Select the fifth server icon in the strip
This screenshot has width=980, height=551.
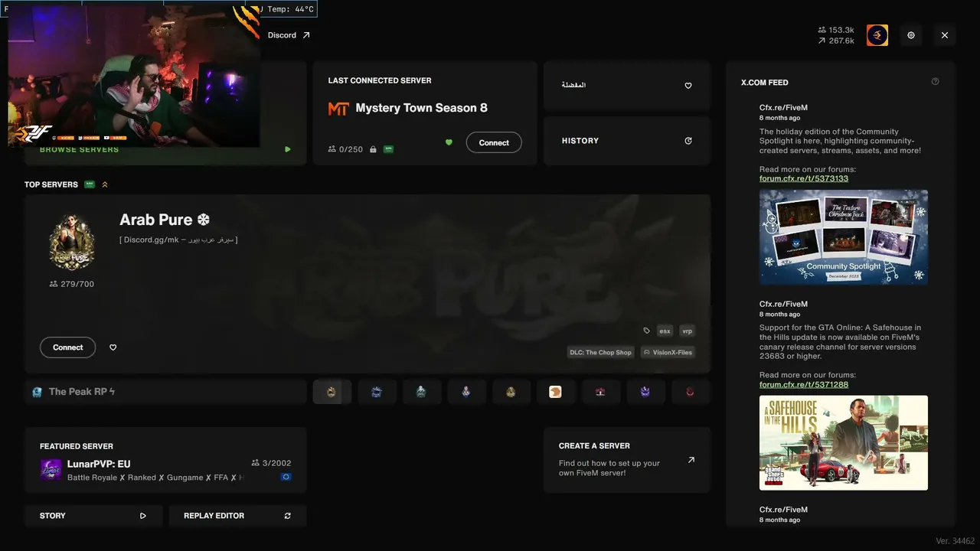[511, 392]
